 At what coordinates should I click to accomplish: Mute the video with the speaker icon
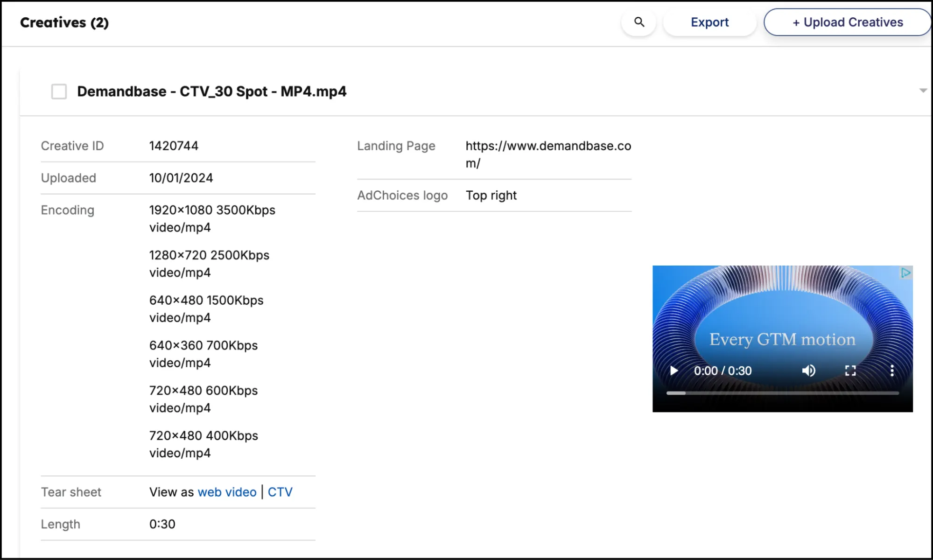pos(808,371)
